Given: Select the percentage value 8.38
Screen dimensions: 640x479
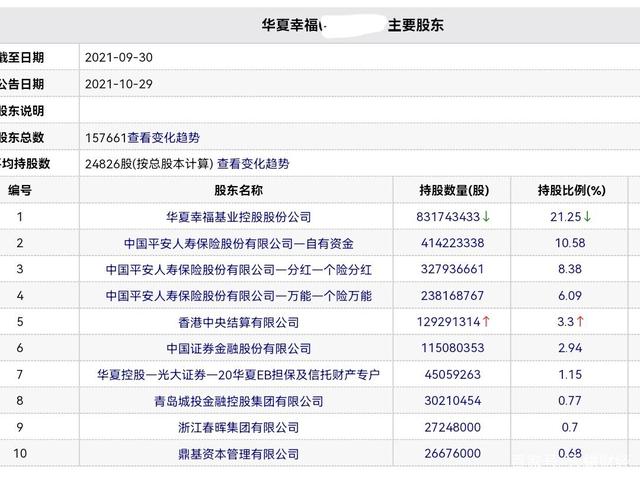Looking at the screenshot, I should [x=570, y=269].
